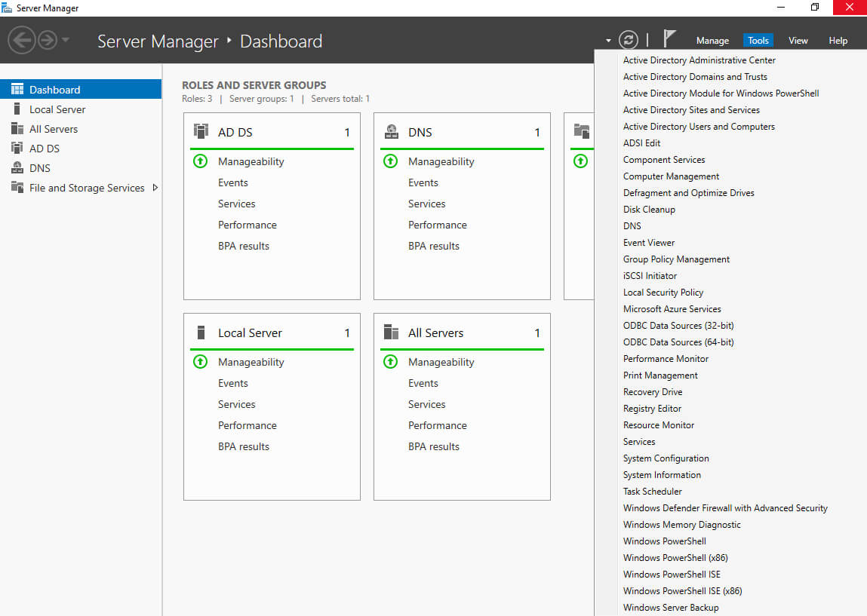Open Active Directory Administrative Center
This screenshot has width=867, height=616.
(699, 60)
